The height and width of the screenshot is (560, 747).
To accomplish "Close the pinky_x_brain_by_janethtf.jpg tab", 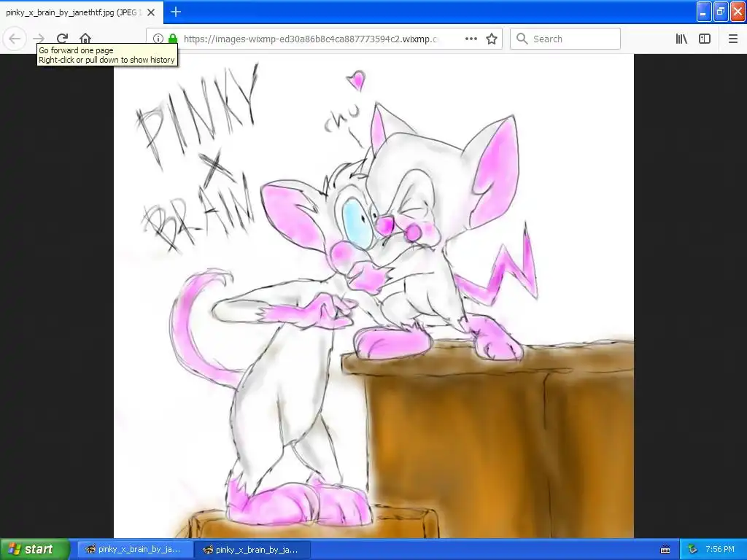I will coord(151,12).
